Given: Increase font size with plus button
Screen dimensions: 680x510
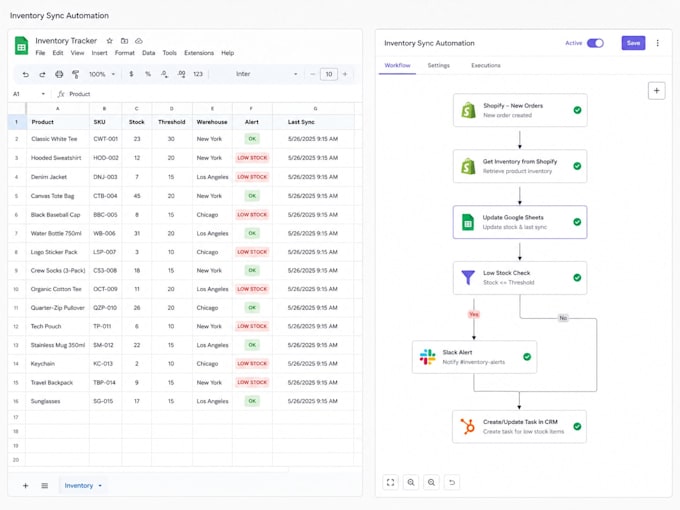Looking at the screenshot, I should (345, 74).
